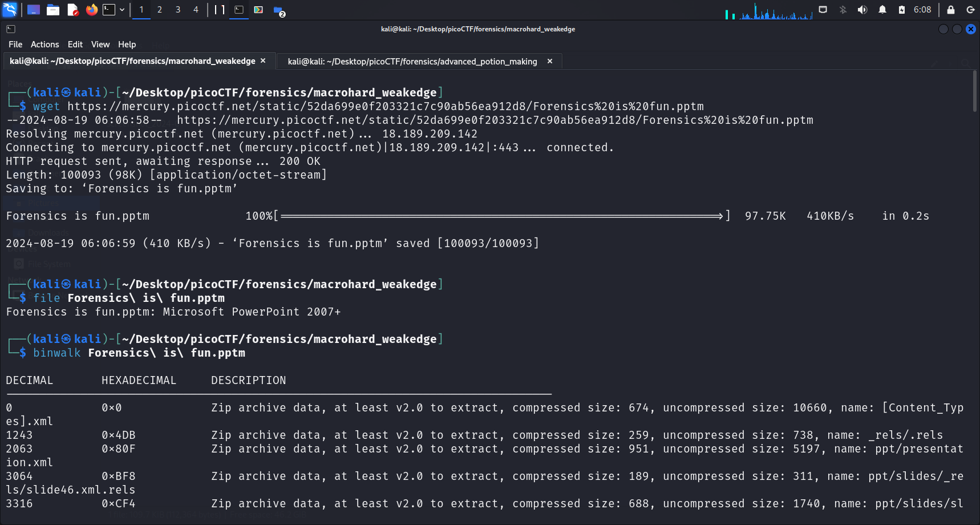Mute sound with the volume icon

click(862, 10)
